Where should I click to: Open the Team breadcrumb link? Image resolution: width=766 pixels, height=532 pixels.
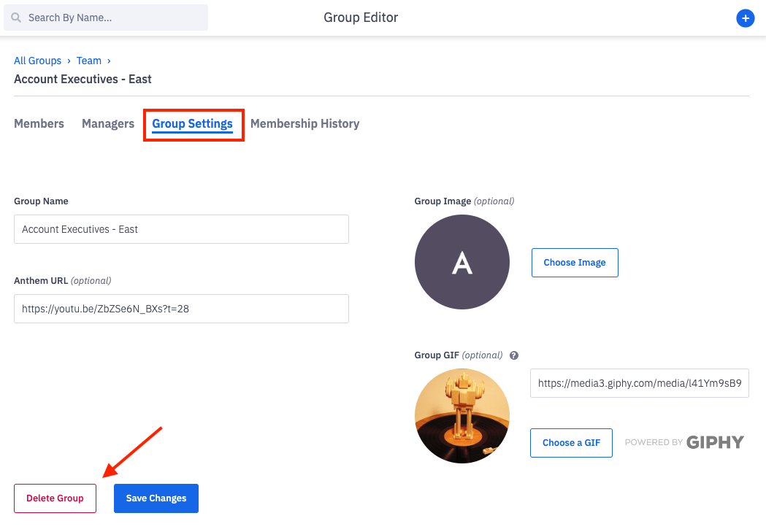point(88,61)
